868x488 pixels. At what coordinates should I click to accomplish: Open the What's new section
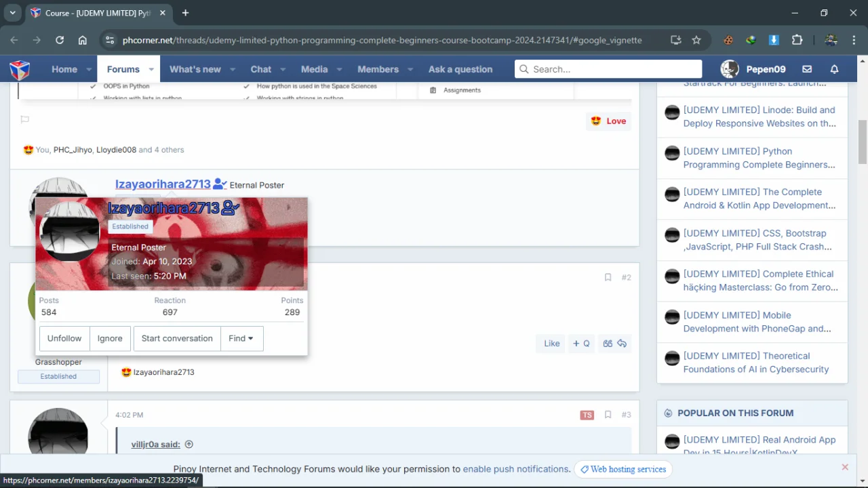pyautogui.click(x=195, y=69)
